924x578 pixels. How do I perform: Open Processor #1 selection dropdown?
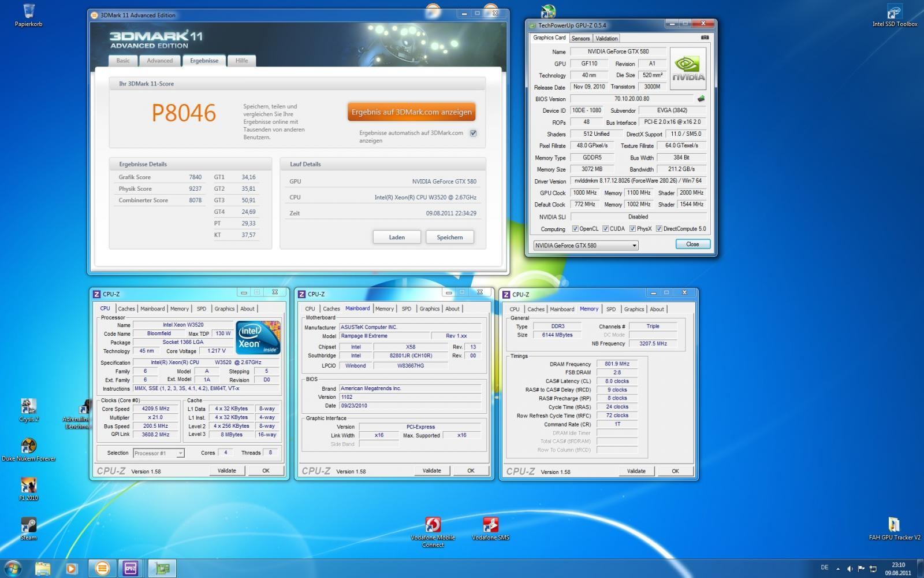click(158, 453)
